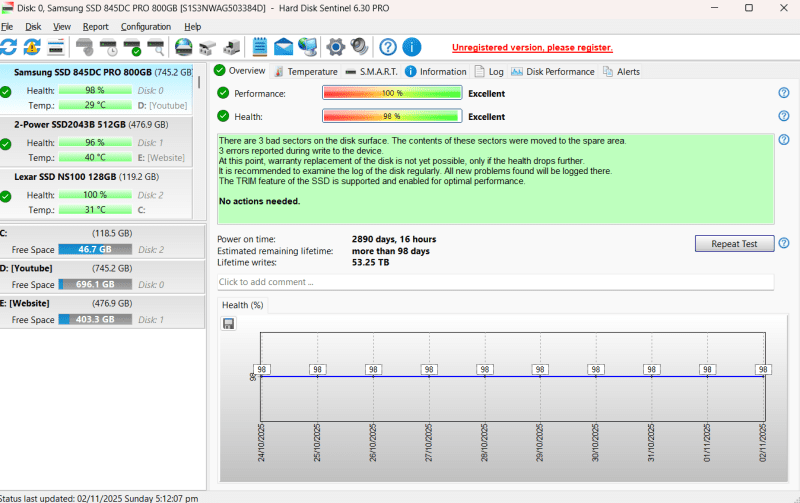Click the send email envelope icon
Image resolution: width=800 pixels, height=503 pixels.
pos(283,47)
